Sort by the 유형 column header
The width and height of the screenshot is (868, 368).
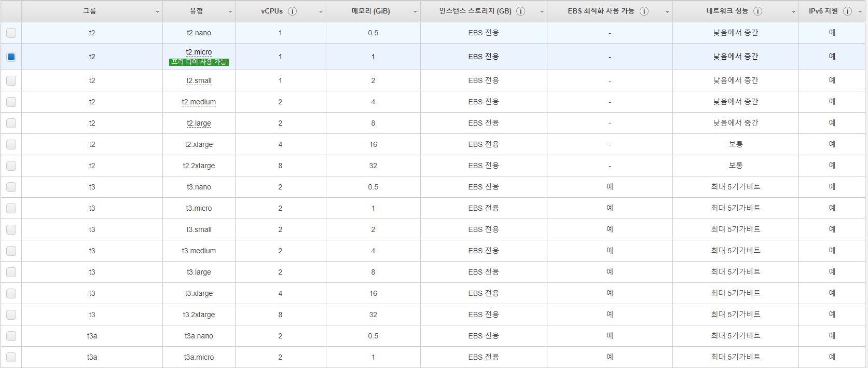pyautogui.click(x=197, y=11)
